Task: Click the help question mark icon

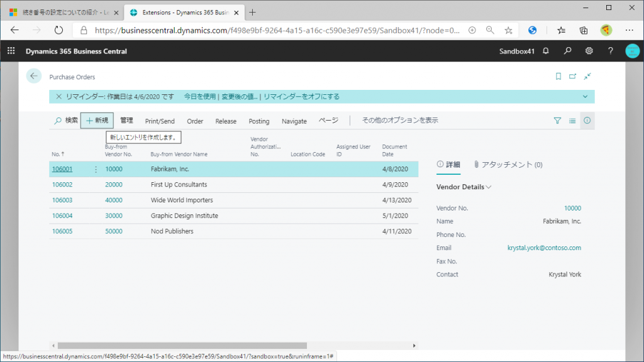Action: point(611,51)
